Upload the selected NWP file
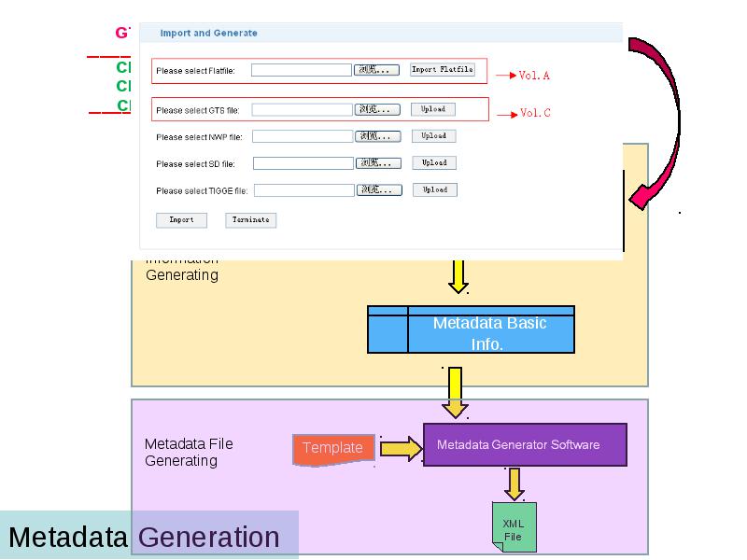Screen dimensions: 747x560 click(434, 135)
